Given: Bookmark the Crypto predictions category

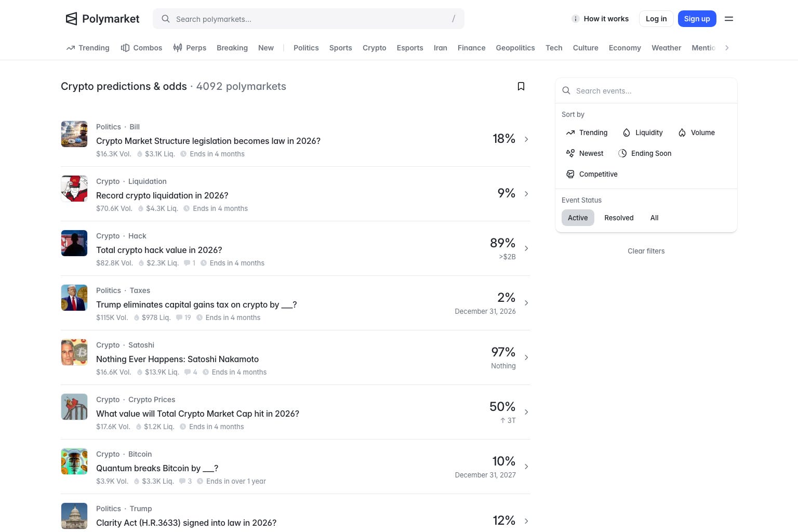Looking at the screenshot, I should pos(521,86).
